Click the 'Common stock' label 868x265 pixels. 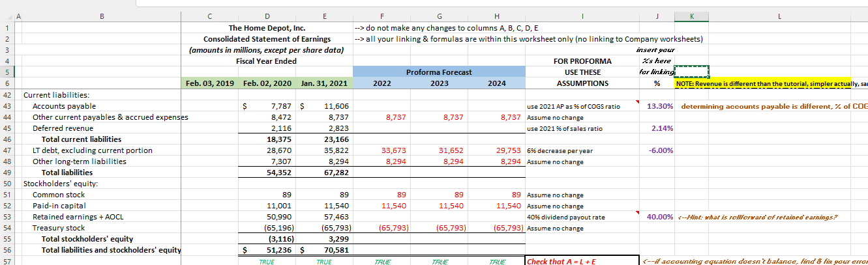tap(59, 194)
